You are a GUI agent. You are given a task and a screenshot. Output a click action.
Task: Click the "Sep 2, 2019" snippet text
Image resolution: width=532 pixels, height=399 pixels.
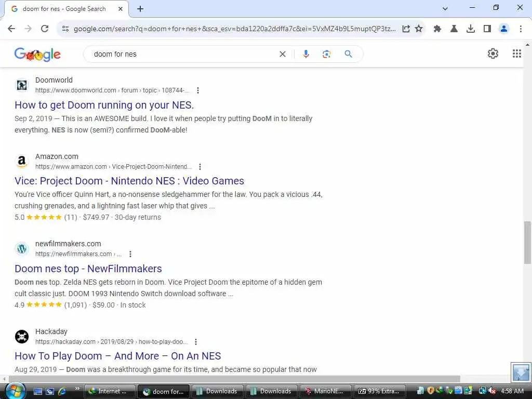pyautogui.click(x=33, y=119)
